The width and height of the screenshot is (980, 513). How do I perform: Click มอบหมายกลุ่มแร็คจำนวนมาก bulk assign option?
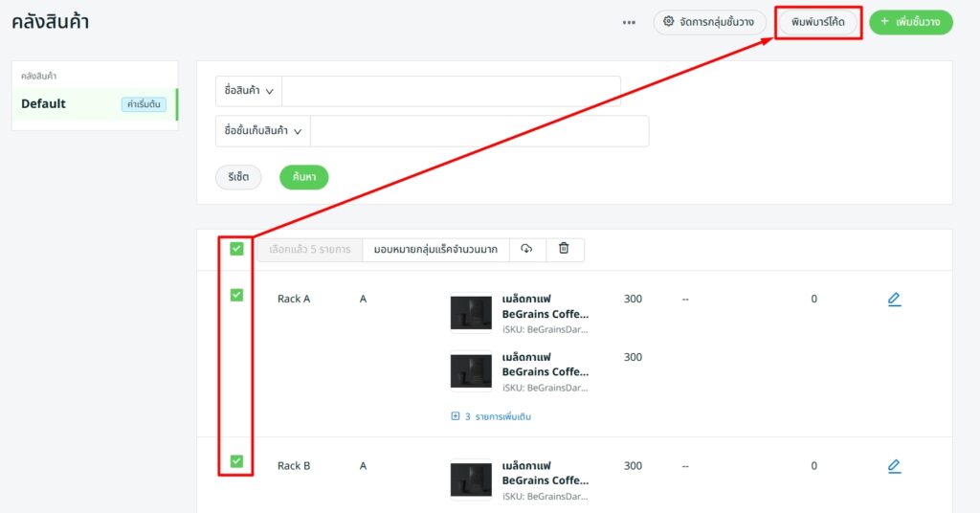(434, 250)
